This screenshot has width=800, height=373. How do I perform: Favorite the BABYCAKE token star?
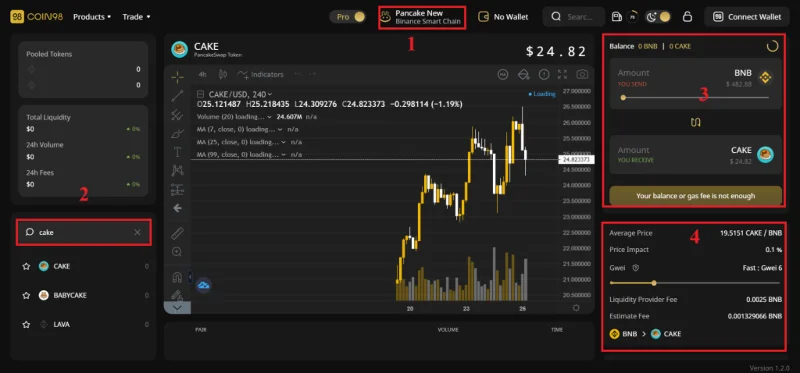[x=27, y=295]
